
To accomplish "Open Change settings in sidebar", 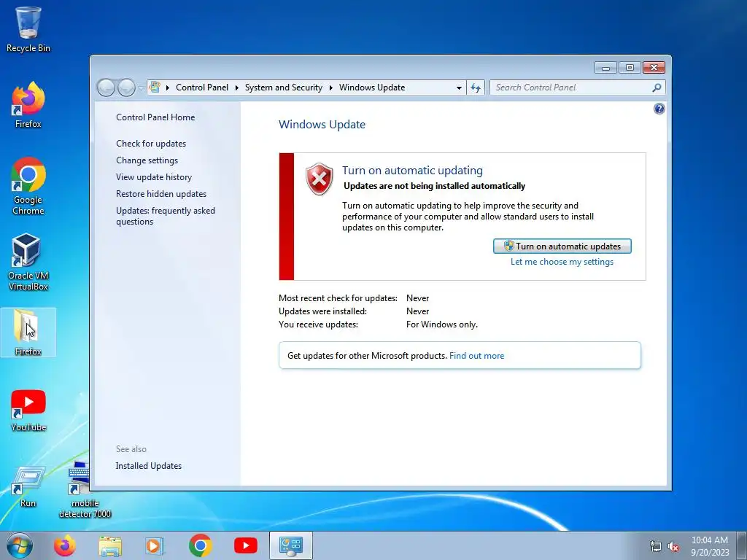I will 147,160.
